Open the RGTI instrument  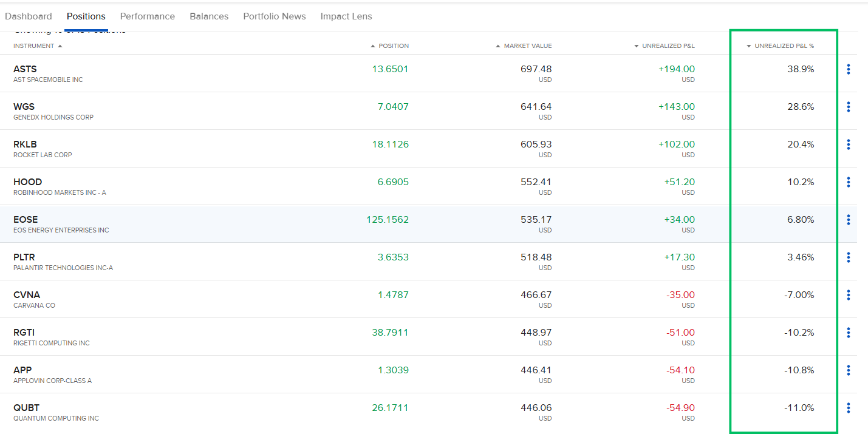click(24, 333)
